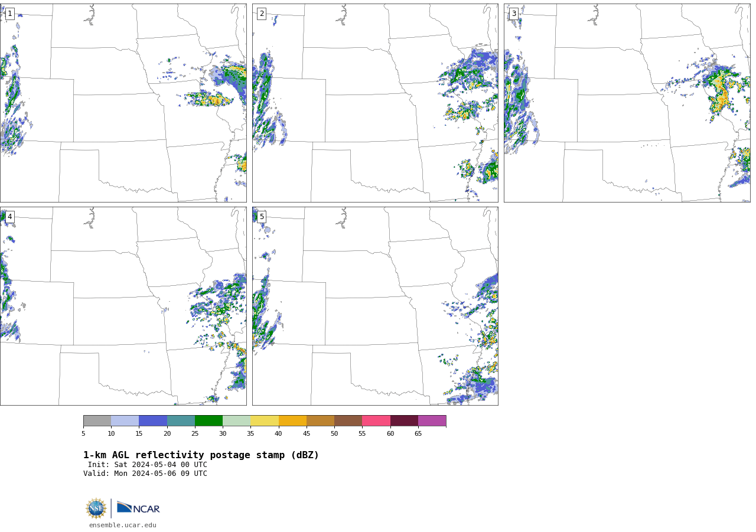Click the purple 65+ dBZ swatch
Image resolution: width=756 pixels, height=532 pixels.
(x=432, y=421)
